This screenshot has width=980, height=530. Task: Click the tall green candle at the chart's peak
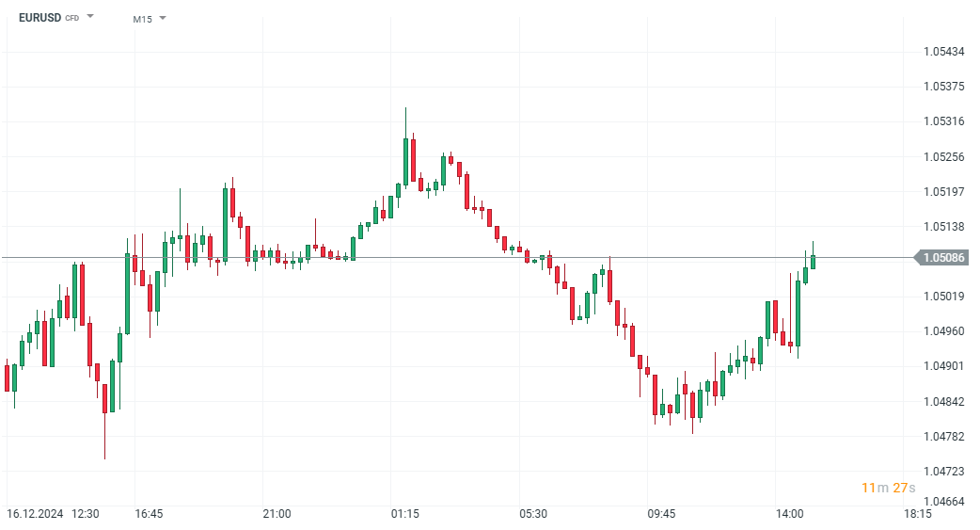(x=405, y=160)
